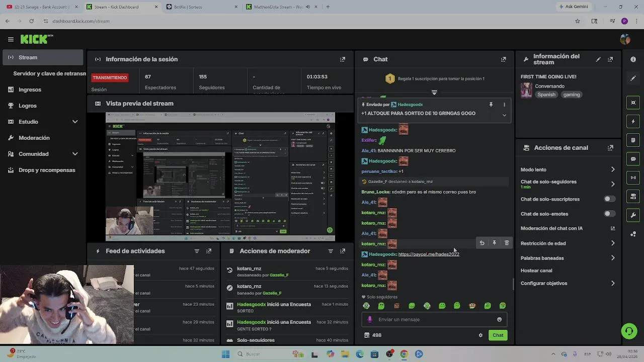Open Chat de solo-seguidores options
Image resolution: width=644 pixels, height=362 pixels.
pyautogui.click(x=568, y=184)
